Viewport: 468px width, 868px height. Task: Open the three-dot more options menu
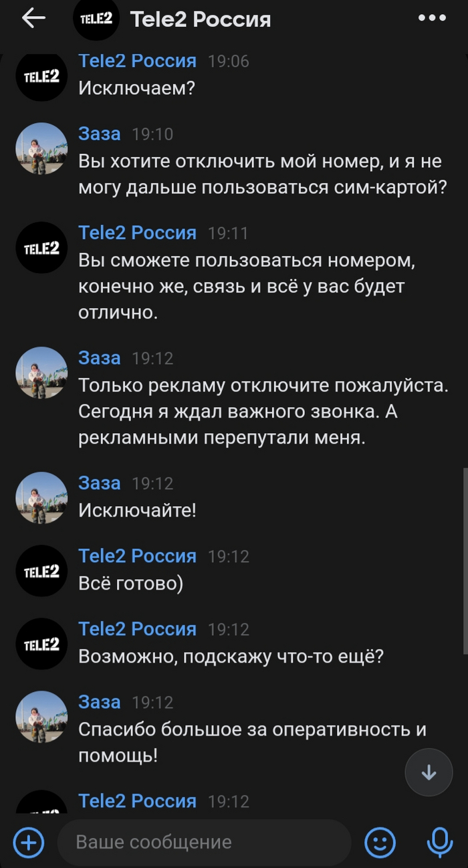click(432, 19)
